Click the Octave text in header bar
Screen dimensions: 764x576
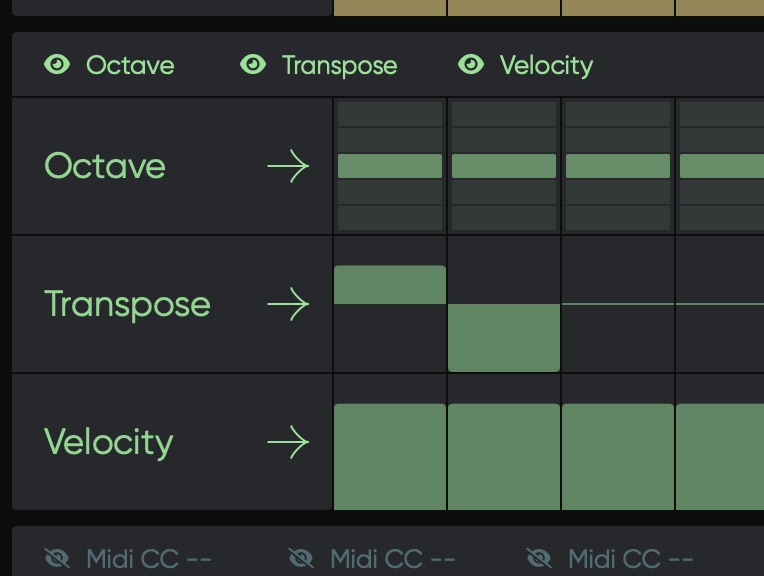(x=130, y=66)
